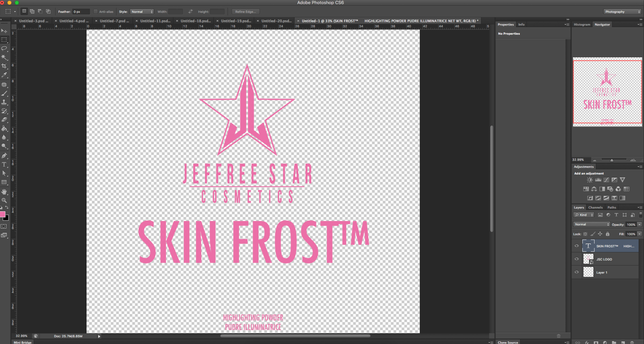Switch to the Info tab
Viewport: 644px width, 344px height.
pos(521,24)
